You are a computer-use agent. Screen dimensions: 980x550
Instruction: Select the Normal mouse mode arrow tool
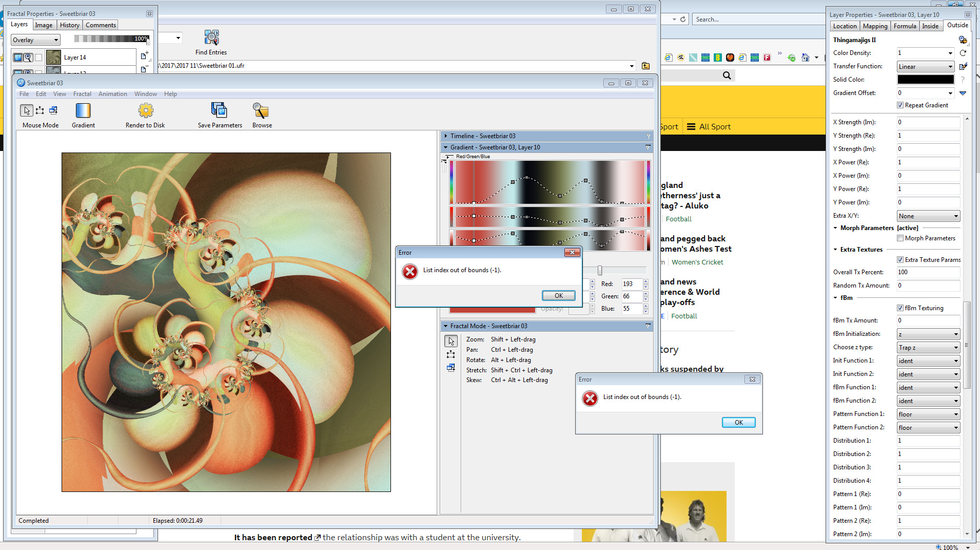27,110
